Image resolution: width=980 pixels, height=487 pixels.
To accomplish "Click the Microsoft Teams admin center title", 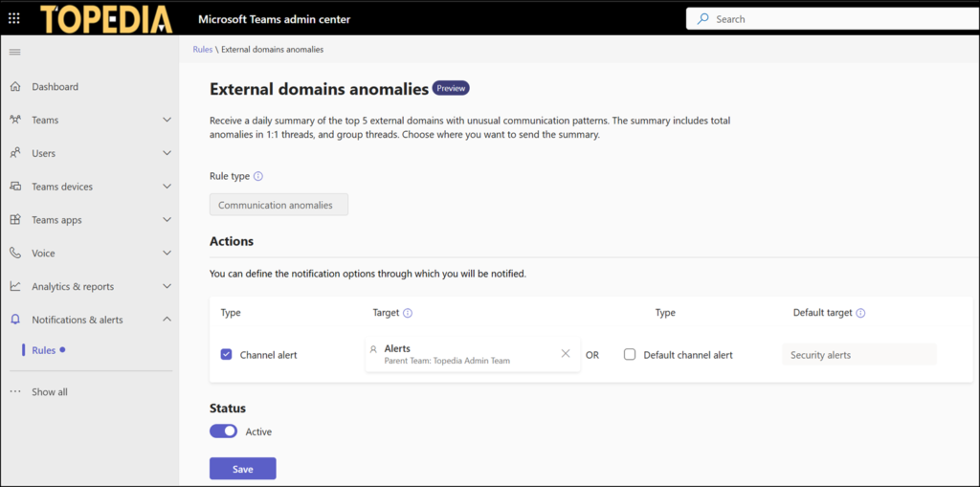I will click(275, 19).
